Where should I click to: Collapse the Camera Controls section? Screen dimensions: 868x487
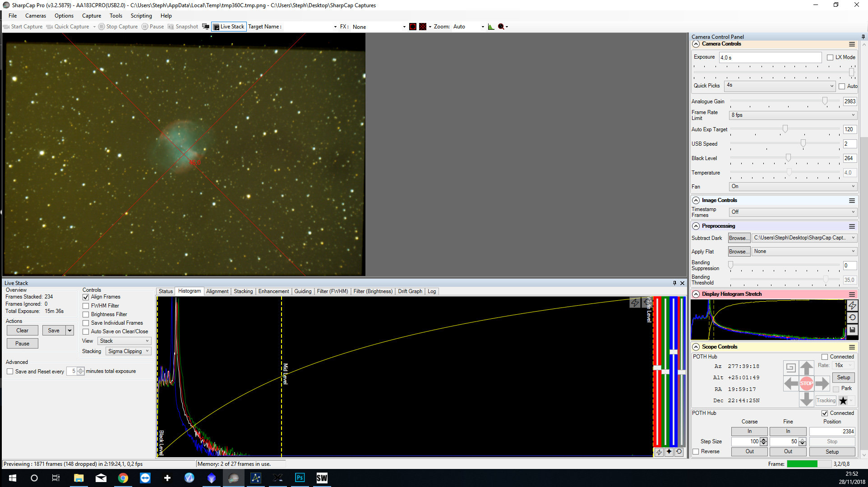point(696,44)
